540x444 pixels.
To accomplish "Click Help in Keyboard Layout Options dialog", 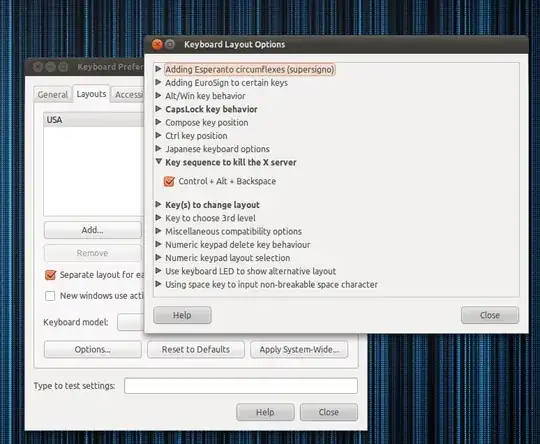I will (182, 315).
